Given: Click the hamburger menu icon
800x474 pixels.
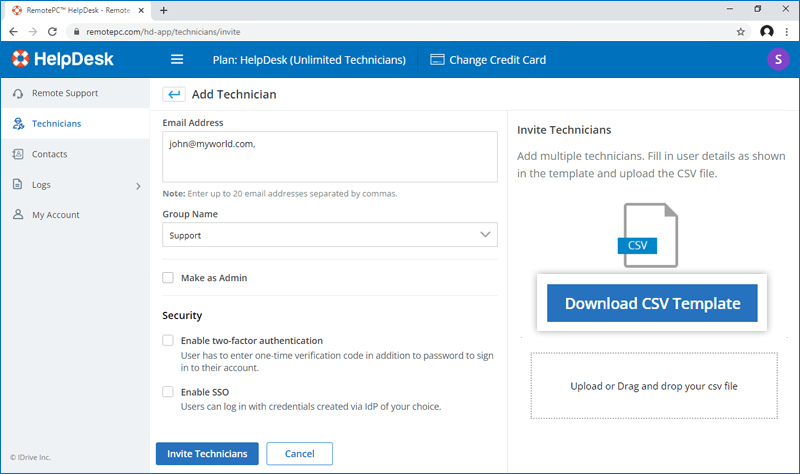Looking at the screenshot, I should (x=177, y=59).
